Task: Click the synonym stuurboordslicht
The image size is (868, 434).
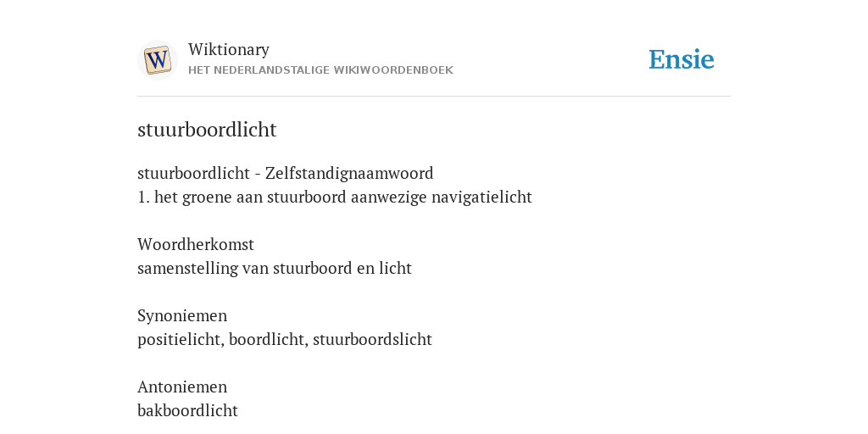Action: click(372, 339)
